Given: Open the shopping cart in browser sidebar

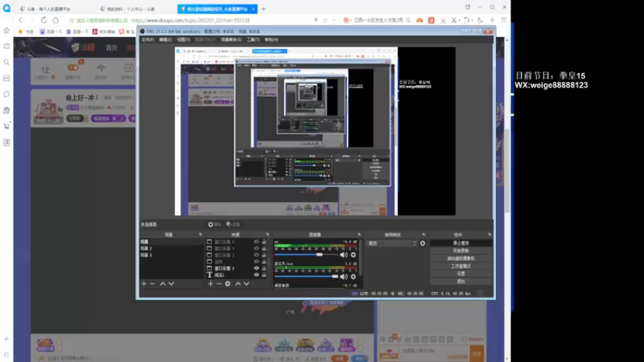Looking at the screenshot, I should (6, 126).
